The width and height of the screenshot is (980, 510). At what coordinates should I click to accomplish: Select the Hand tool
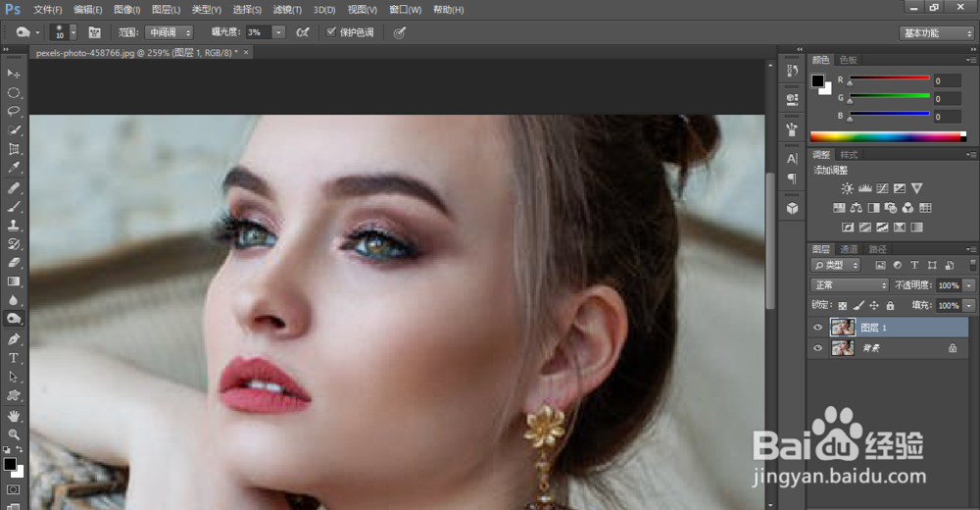click(x=13, y=416)
